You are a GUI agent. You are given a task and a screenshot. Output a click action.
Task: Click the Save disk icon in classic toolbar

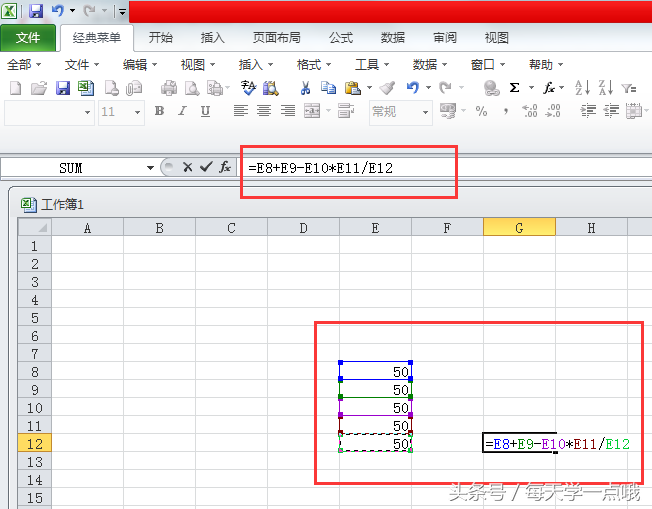coord(63,88)
